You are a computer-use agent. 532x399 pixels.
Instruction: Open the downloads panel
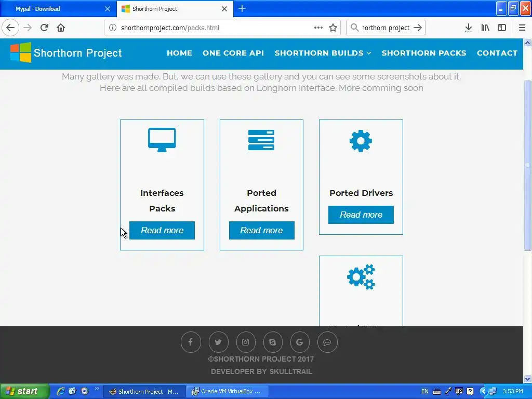tap(468, 28)
